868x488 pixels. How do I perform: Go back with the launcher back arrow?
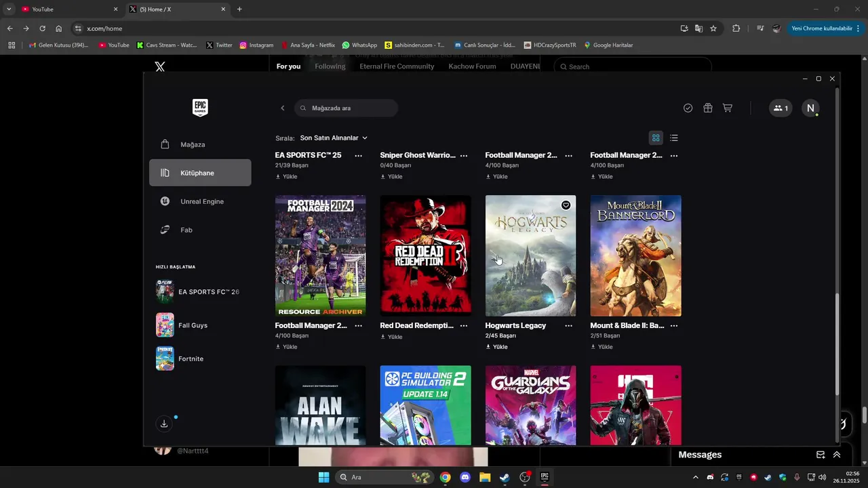coord(283,108)
